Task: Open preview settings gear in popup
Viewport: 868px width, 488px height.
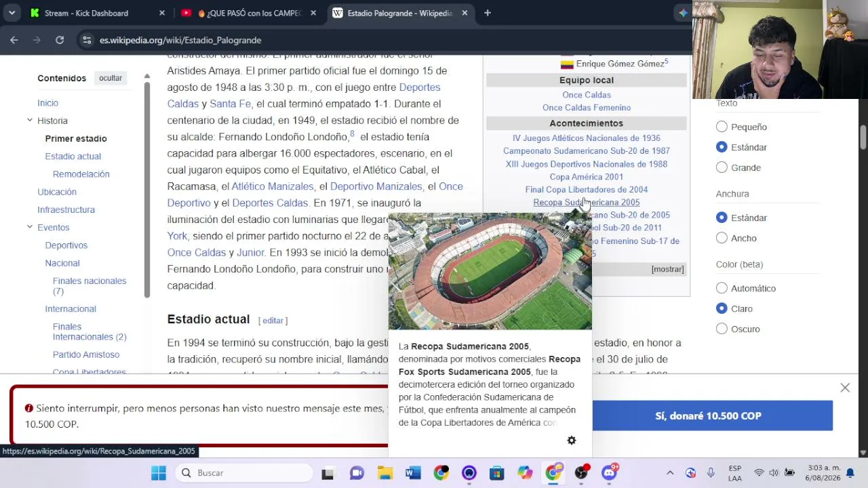Action: pyautogui.click(x=572, y=441)
